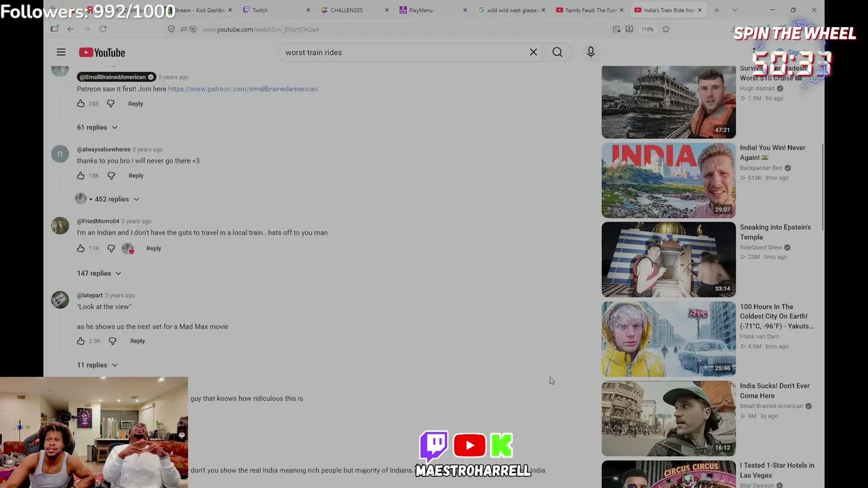Expand the 147 replies thread
868x488 pixels.
click(x=99, y=273)
